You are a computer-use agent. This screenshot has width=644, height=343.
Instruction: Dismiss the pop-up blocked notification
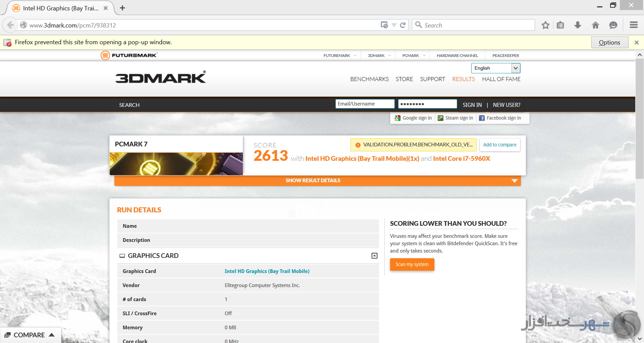click(x=636, y=43)
